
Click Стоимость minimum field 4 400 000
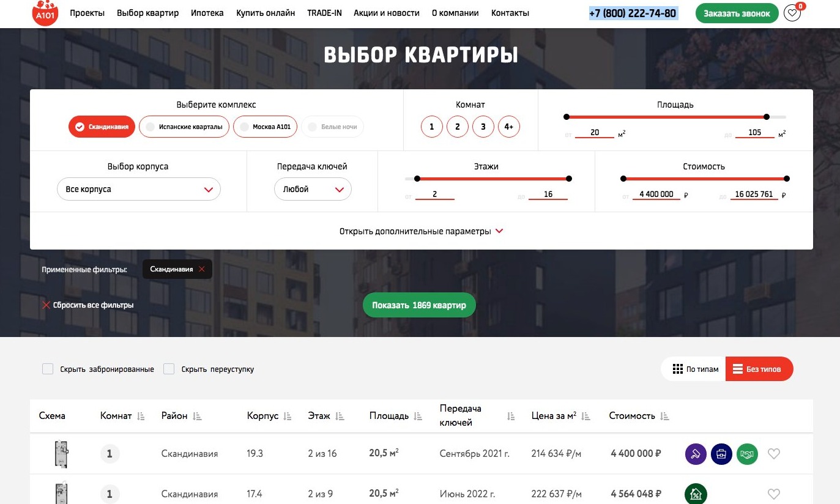[x=656, y=195]
